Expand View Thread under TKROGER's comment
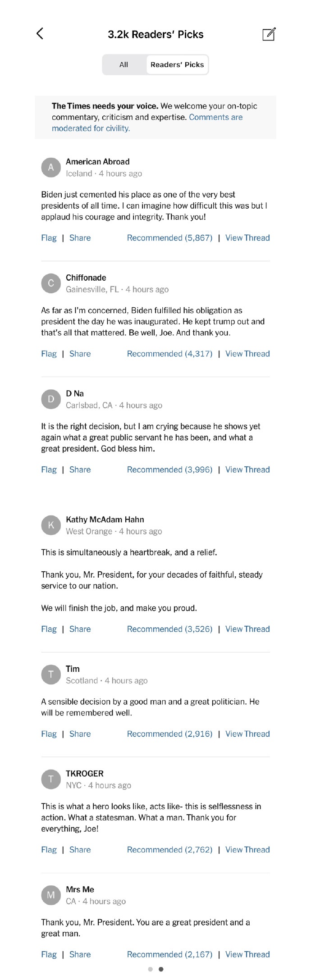This screenshot has height=980, width=311. click(247, 849)
